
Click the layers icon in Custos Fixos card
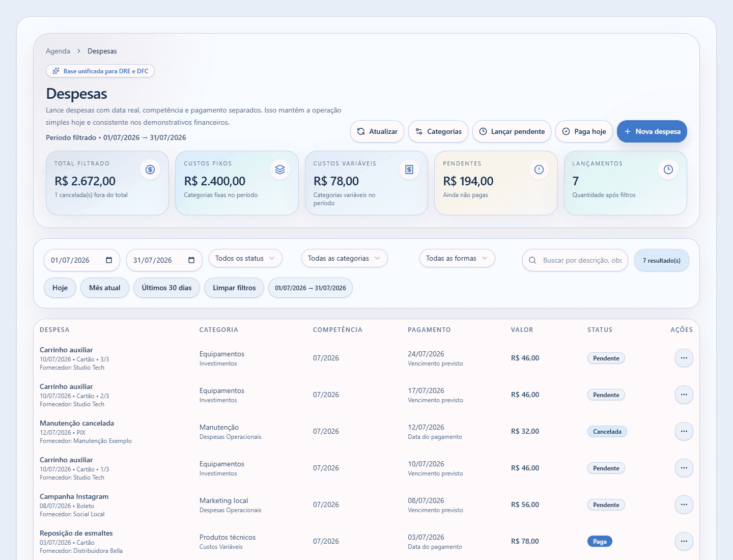coord(280,170)
